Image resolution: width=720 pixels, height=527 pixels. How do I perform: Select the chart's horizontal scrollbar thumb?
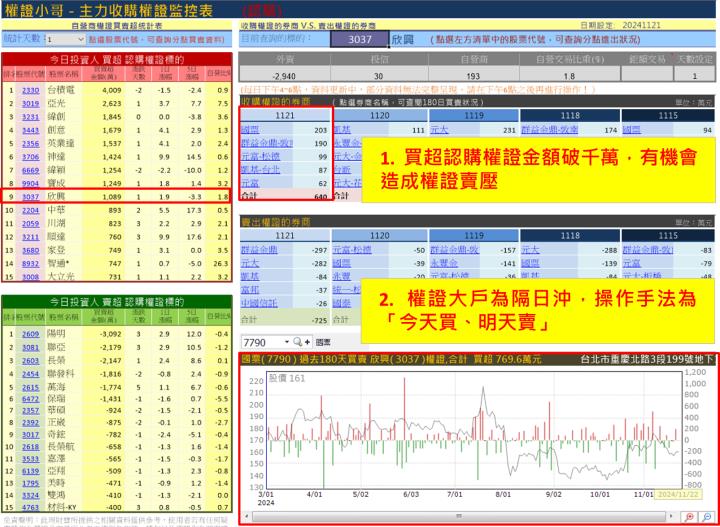click(459, 516)
